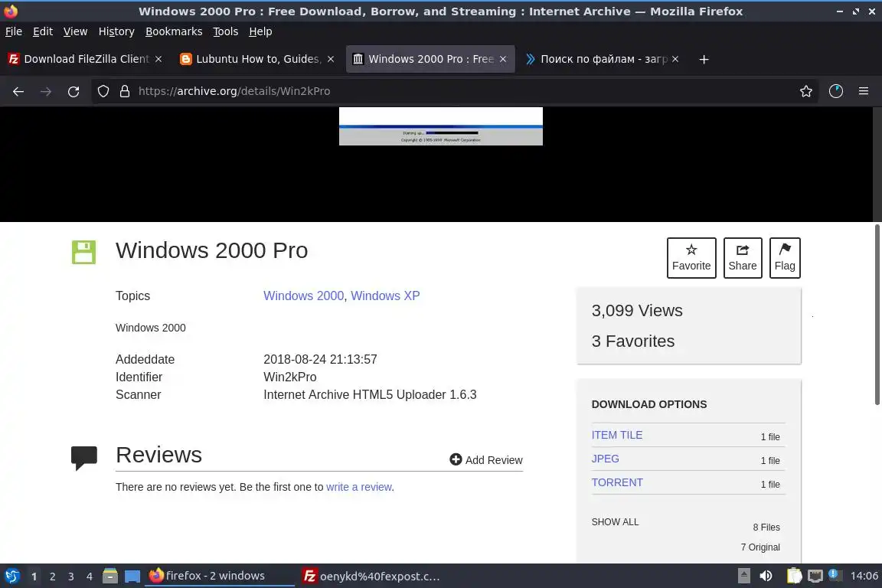Download the ITEM TILE file
882x588 pixels.
tap(617, 435)
